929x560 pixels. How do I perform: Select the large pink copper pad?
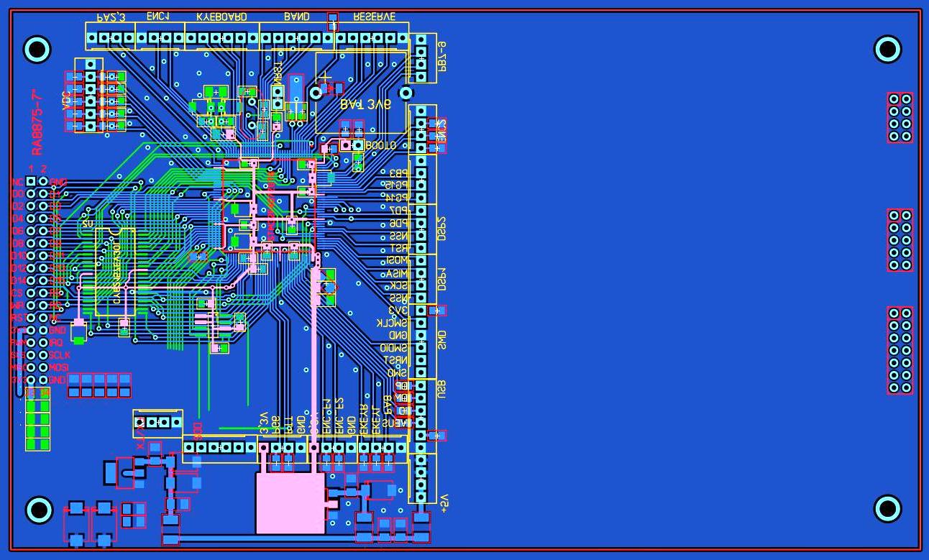click(290, 503)
